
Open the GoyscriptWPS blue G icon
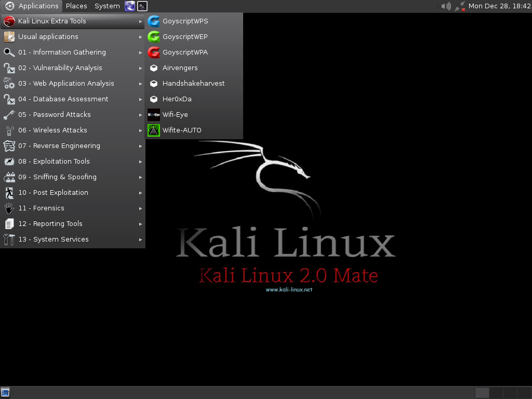click(154, 21)
